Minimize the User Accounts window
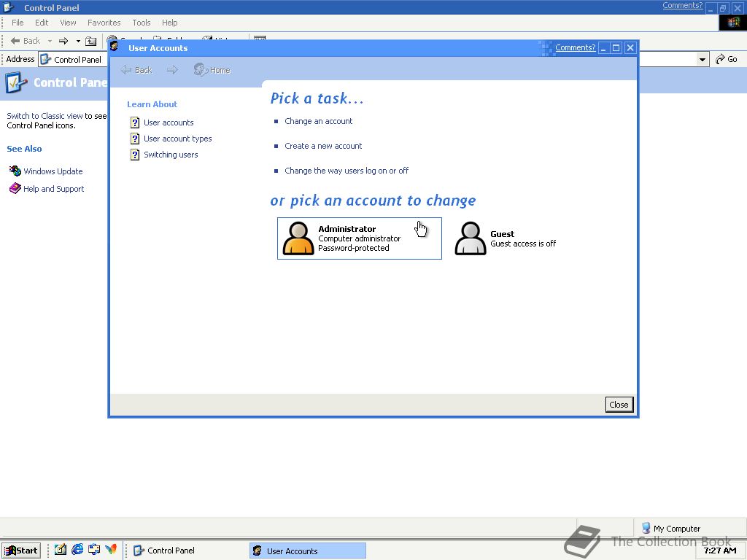Screen dimensions: 747x560 pos(603,47)
